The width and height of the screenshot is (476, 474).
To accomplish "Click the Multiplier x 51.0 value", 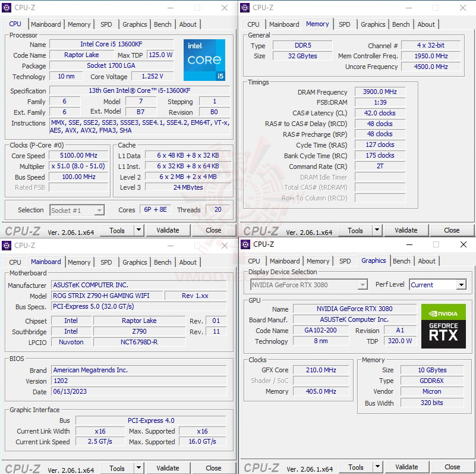I will (78, 166).
